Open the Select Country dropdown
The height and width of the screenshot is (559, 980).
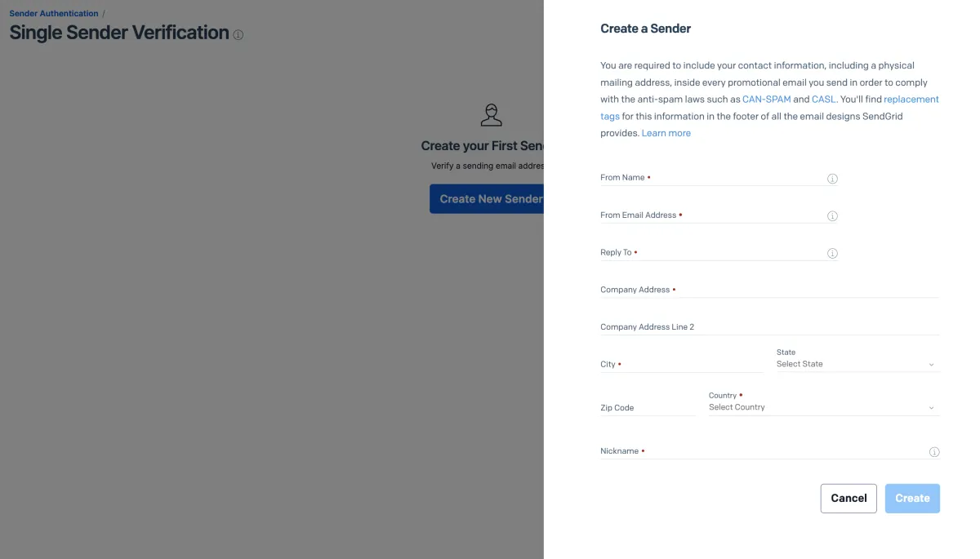click(817, 407)
